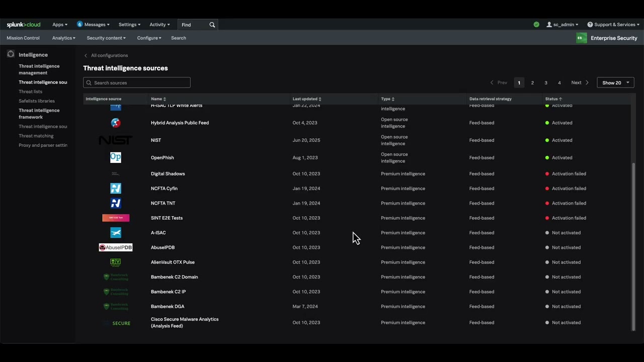Viewport: 644px width, 362px height.
Task: Expand the Analytics menu
Action: tap(64, 38)
